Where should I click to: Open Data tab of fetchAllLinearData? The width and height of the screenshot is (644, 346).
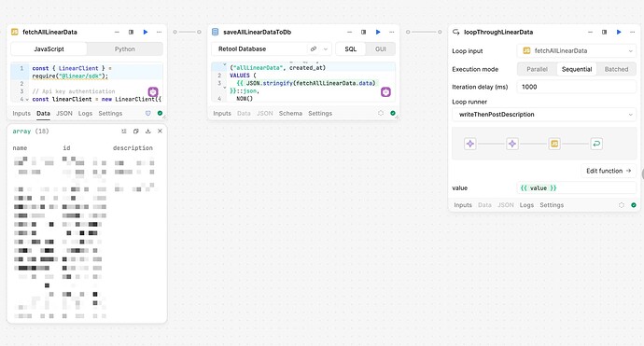pos(43,113)
